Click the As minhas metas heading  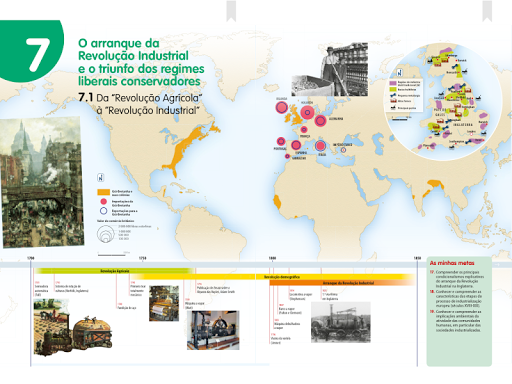tap(452, 263)
